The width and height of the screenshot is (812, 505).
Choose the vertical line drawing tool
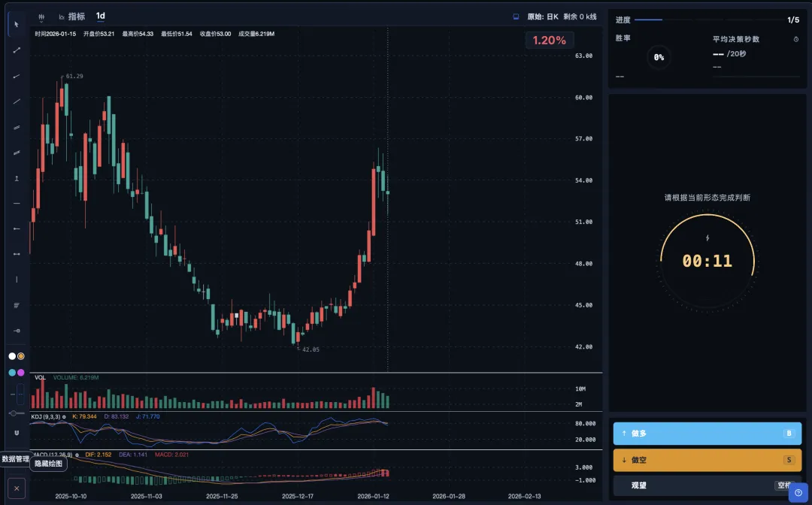pyautogui.click(x=17, y=280)
